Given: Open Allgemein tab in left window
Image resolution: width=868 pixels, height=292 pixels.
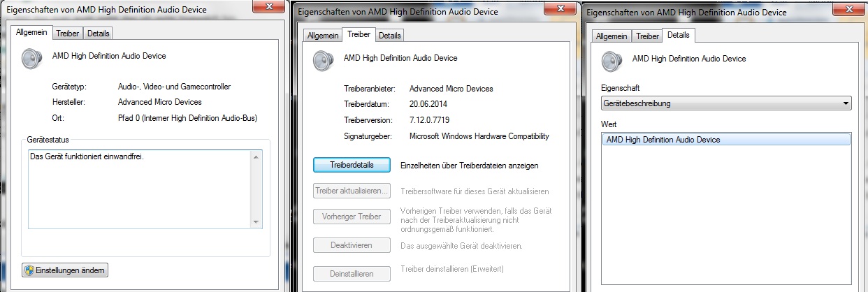Looking at the screenshot, I should click(31, 32).
